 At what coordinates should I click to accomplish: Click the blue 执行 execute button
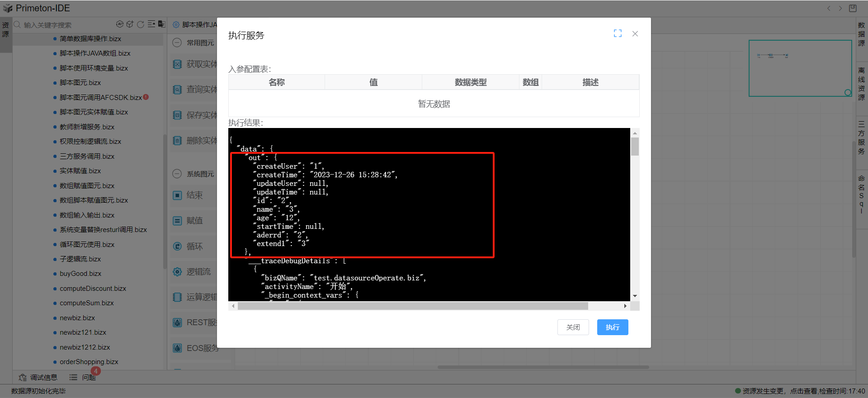[x=612, y=327]
